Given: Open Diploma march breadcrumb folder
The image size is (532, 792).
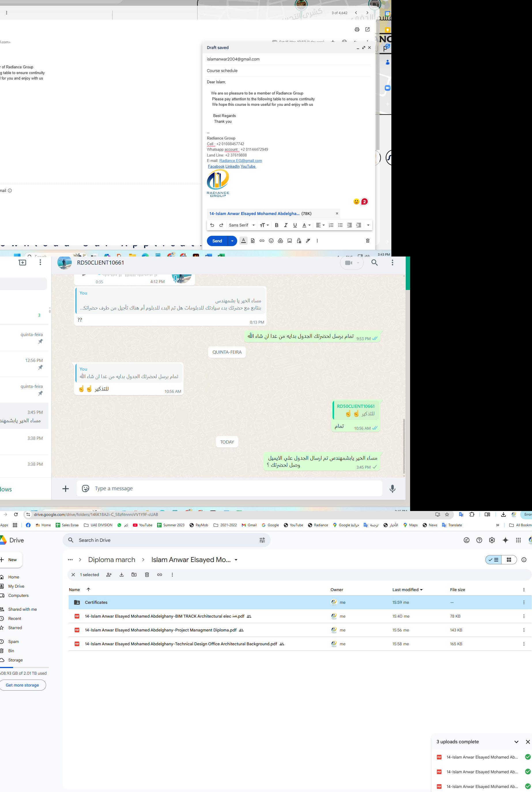Looking at the screenshot, I should [x=112, y=560].
